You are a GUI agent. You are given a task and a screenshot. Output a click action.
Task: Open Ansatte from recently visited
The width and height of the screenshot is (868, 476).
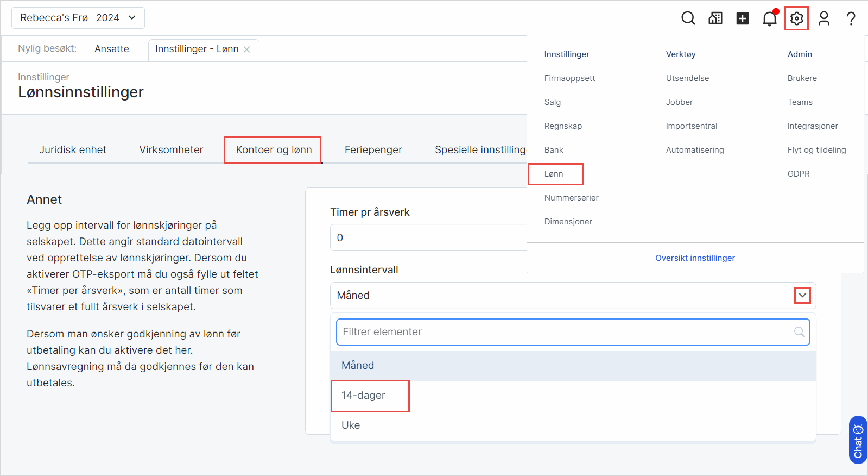pos(112,49)
